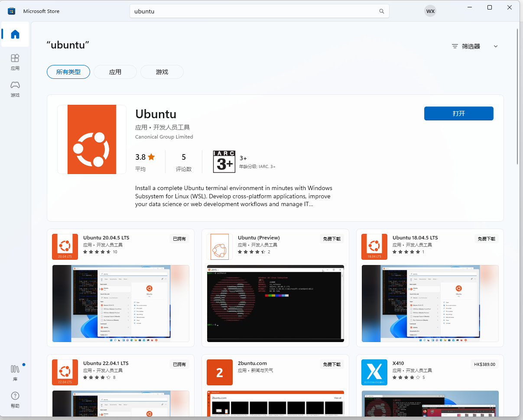The height and width of the screenshot is (420, 523).
Task: Click the star rating of Ubuntu 20.04.5 LTS
Action: (97, 252)
